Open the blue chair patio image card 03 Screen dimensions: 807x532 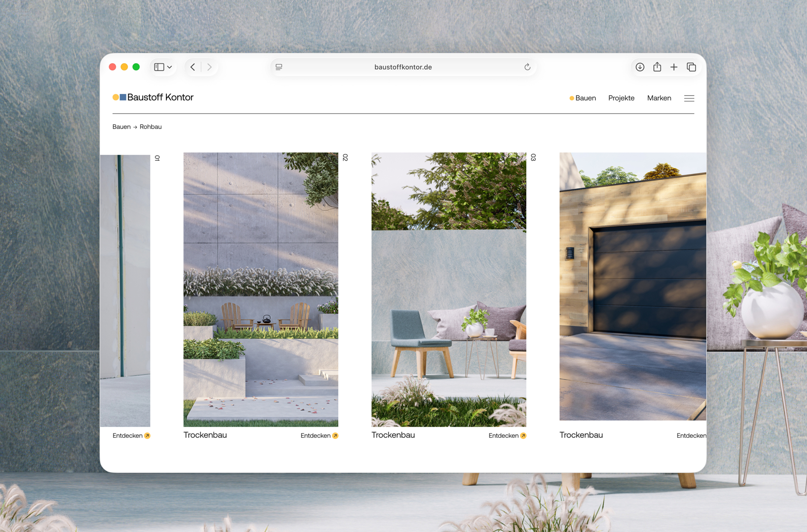click(449, 290)
